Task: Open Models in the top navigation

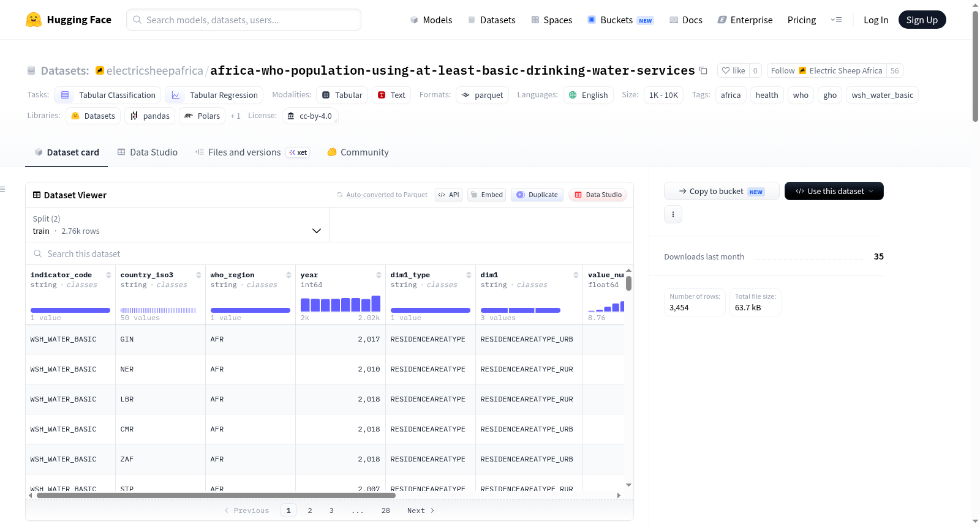Action: coord(431,20)
